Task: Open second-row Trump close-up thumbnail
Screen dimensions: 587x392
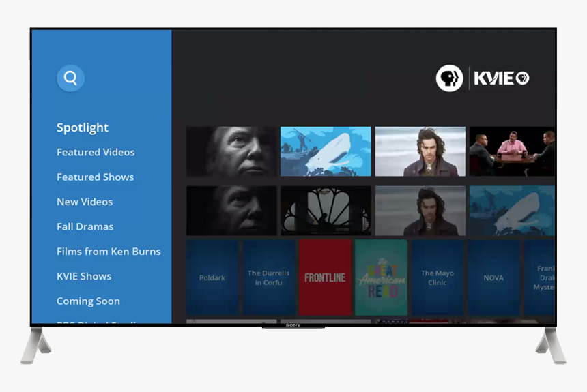Action: pyautogui.click(x=231, y=211)
